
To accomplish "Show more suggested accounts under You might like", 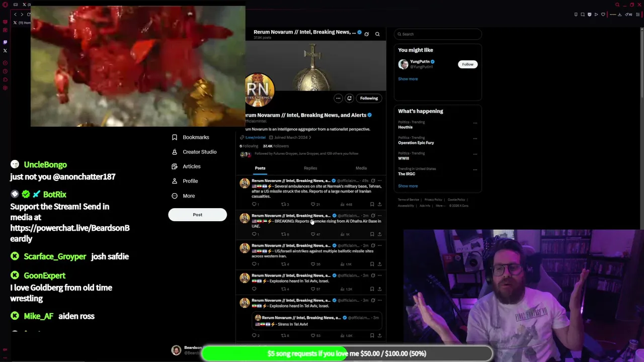I will (408, 79).
